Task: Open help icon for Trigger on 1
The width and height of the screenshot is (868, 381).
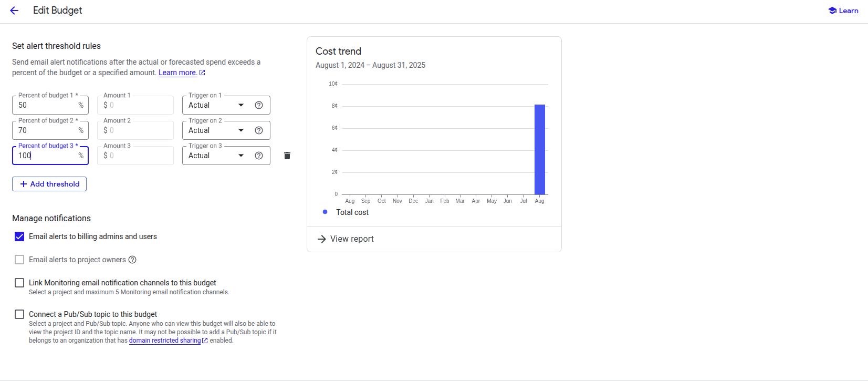Action: (x=259, y=105)
